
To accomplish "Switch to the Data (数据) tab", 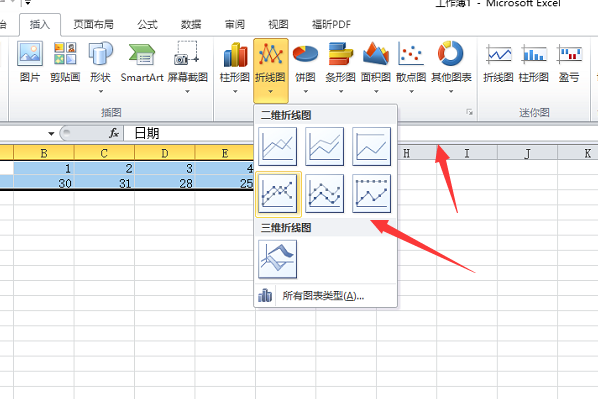I will (191, 25).
